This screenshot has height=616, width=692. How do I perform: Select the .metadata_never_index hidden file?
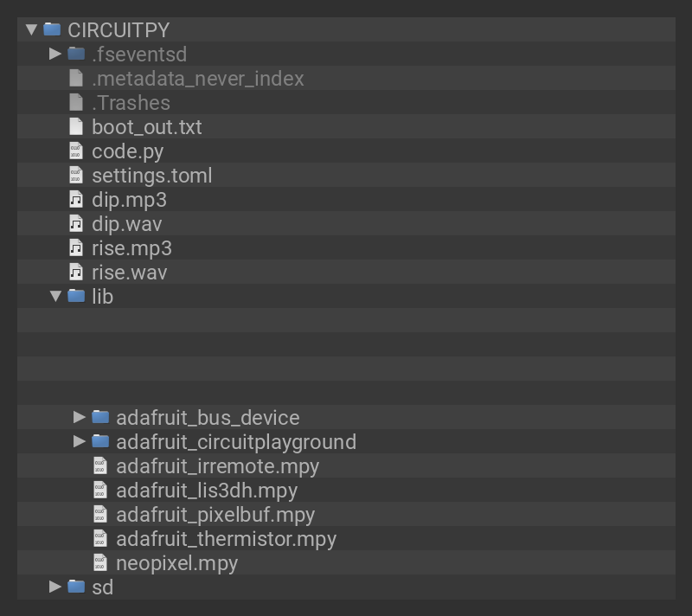(197, 78)
